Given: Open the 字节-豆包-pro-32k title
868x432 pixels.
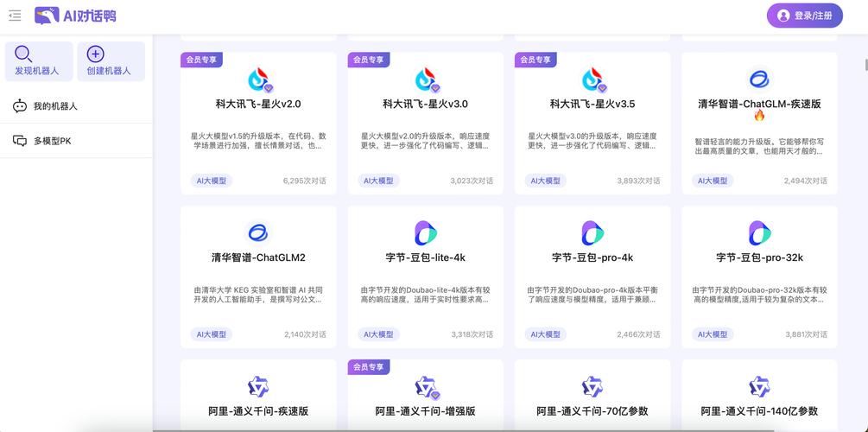Looking at the screenshot, I should coord(759,257).
